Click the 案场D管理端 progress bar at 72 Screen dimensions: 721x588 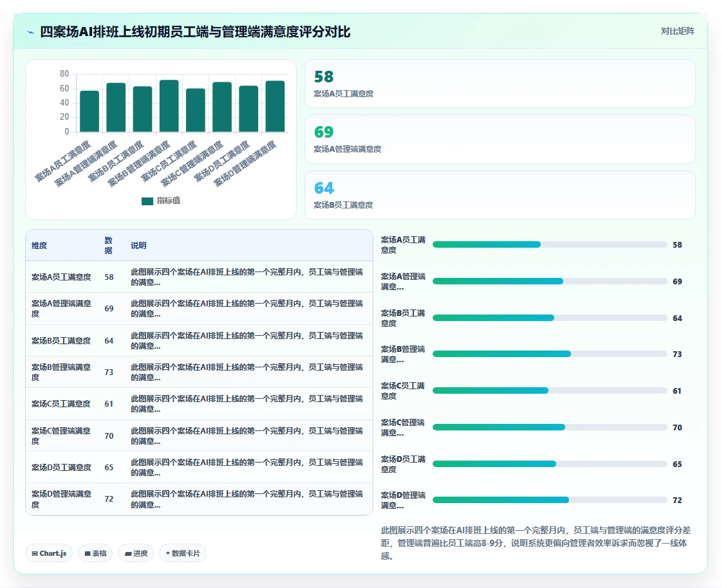point(550,500)
